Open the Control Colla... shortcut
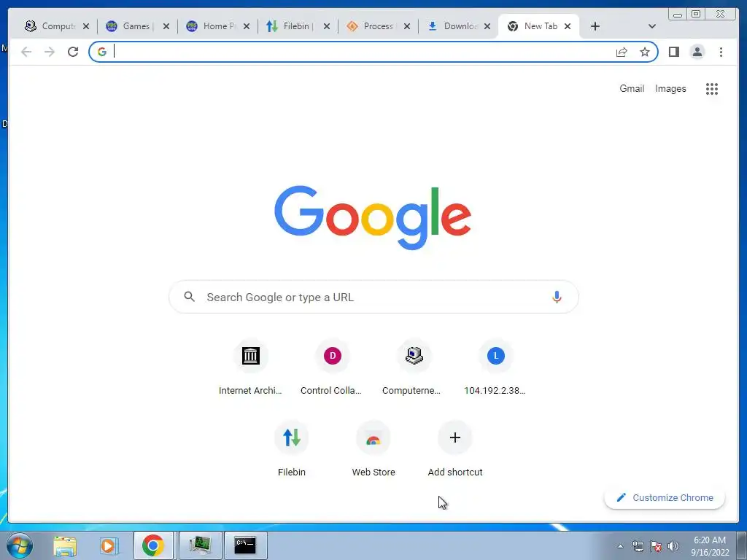Image resolution: width=747 pixels, height=560 pixels. click(332, 367)
